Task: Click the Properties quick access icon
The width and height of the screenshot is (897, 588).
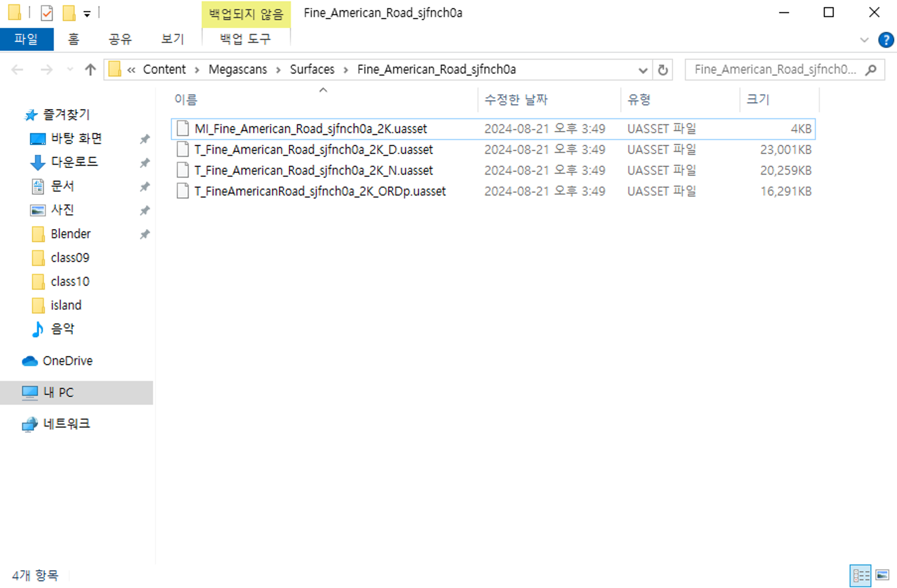Action: tap(46, 13)
